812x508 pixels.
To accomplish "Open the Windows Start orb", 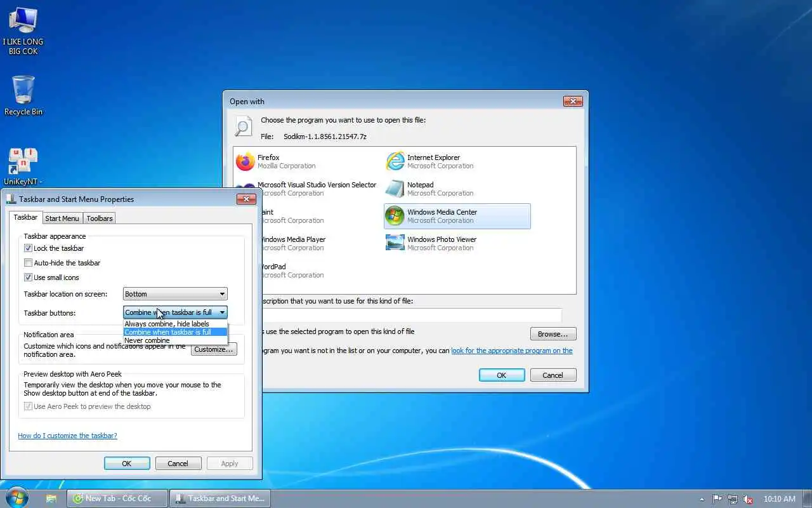I will [x=17, y=498].
